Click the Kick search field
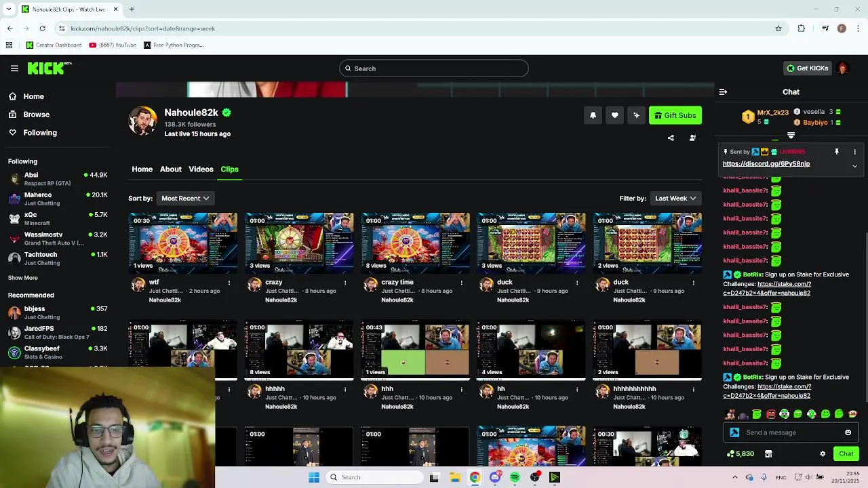Viewport: 868px width, 488px height. [x=433, y=68]
